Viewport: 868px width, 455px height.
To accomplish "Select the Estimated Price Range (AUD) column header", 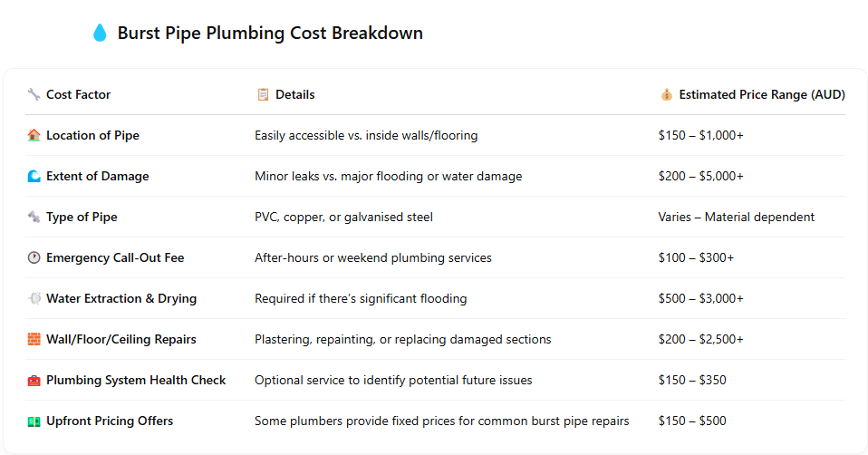I will (x=762, y=94).
